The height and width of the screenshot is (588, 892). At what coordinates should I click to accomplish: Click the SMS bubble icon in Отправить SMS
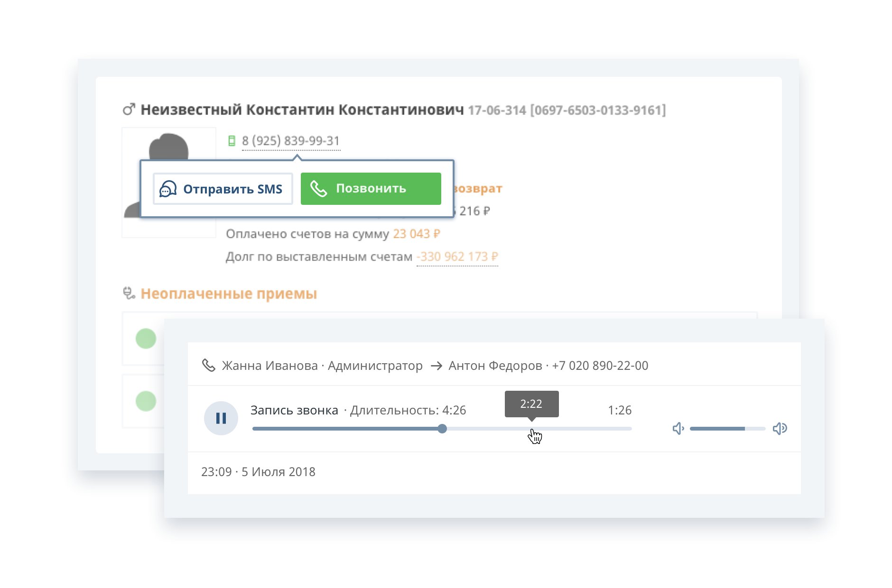(x=167, y=188)
